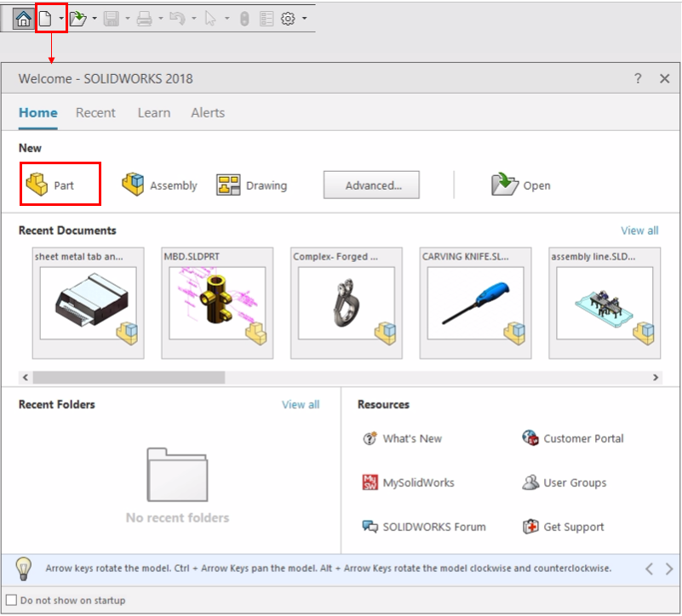Open the Customer Portal resource
The height and width of the screenshot is (616, 682).
(x=573, y=438)
